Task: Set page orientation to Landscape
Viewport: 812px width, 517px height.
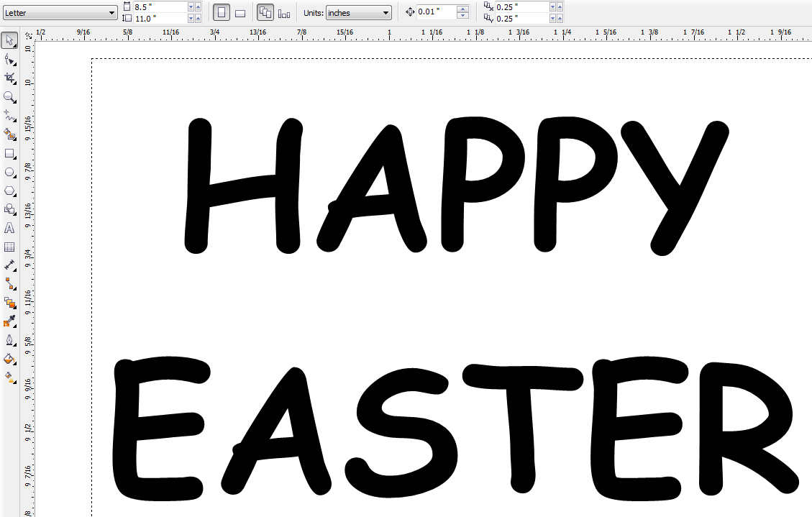Action: [x=240, y=13]
